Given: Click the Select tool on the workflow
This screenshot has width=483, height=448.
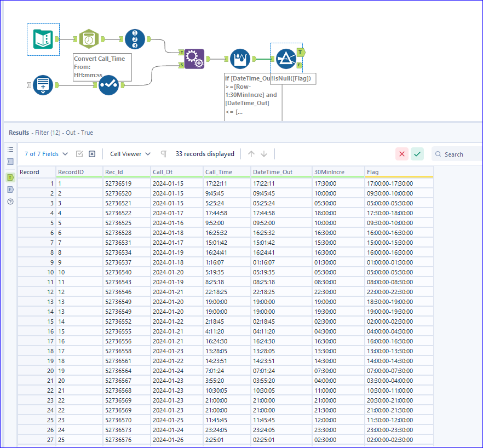Looking at the screenshot, I should pyautogui.click(x=108, y=86).
